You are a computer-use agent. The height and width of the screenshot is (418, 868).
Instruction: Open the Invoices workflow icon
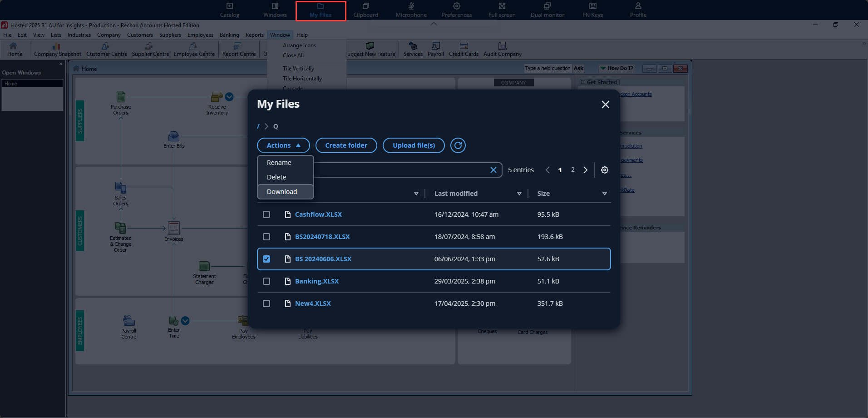coord(174,228)
